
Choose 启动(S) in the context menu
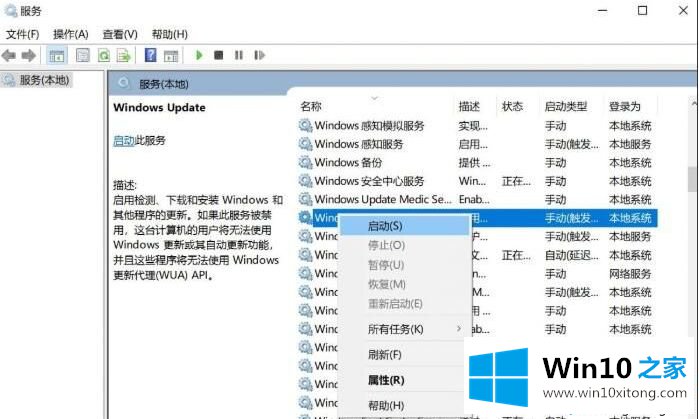405,226
